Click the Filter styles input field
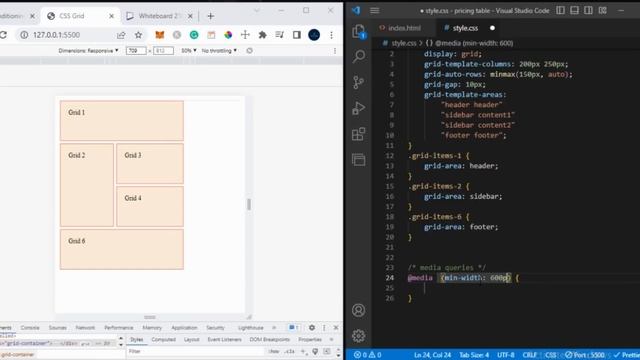 (196, 351)
